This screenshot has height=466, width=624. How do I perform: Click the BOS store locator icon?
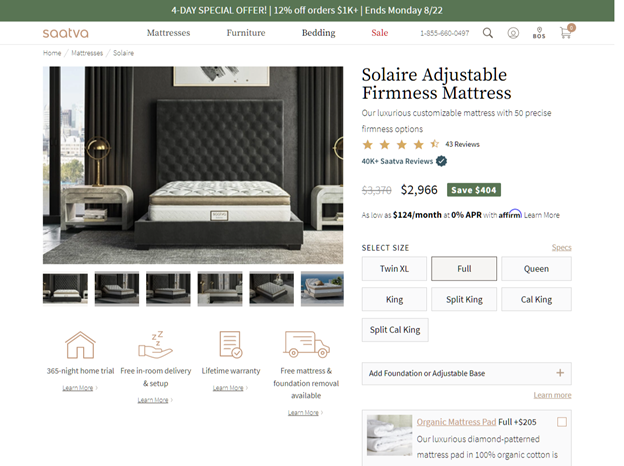(x=539, y=33)
